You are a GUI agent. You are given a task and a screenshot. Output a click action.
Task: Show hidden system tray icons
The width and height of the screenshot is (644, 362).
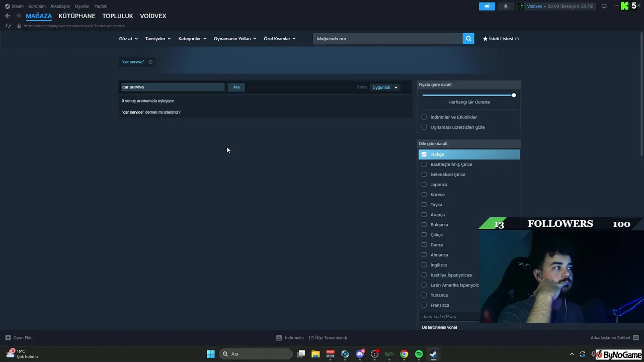(572, 354)
